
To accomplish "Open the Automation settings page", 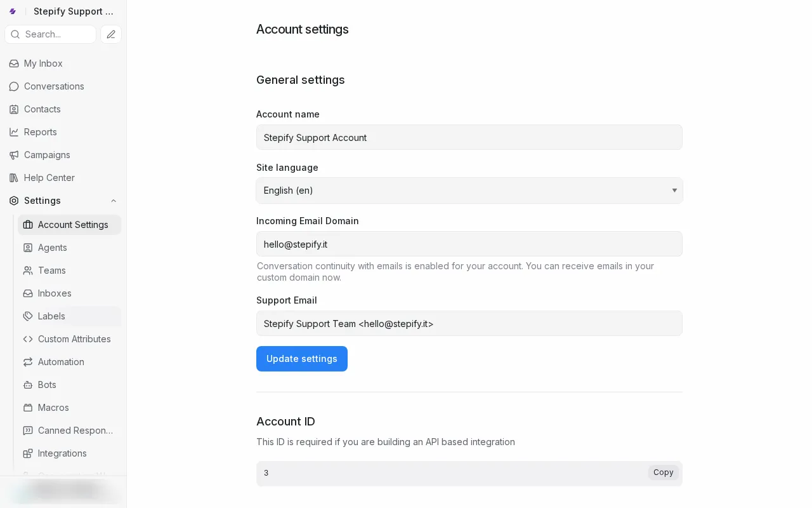I will point(61,362).
